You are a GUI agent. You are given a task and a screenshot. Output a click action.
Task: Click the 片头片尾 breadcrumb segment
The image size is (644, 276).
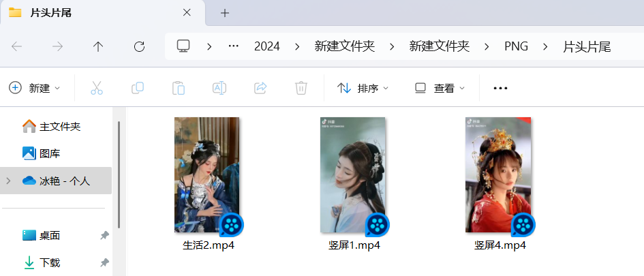point(587,47)
